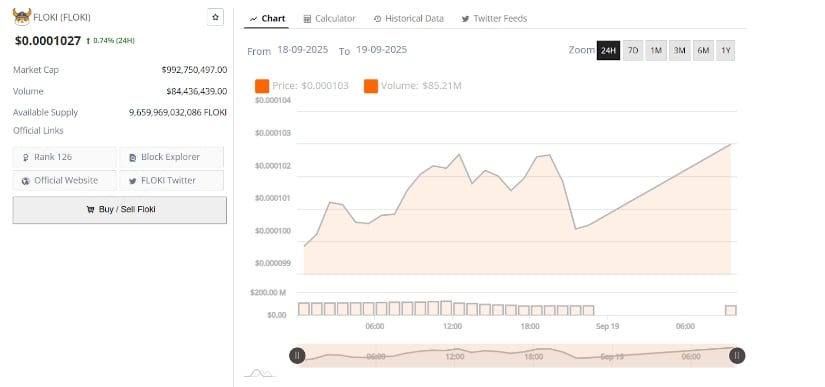The image size is (825, 387).
Task: Click the 12:00 label on chart axis
Action: pyautogui.click(x=452, y=327)
